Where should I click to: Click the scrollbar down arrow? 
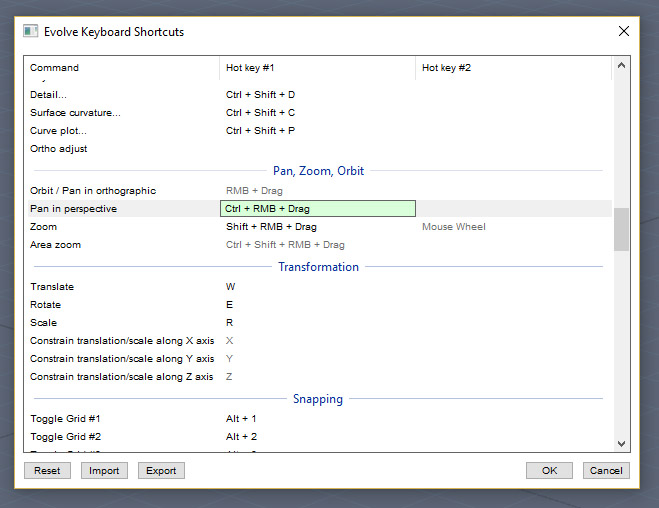pyautogui.click(x=621, y=443)
